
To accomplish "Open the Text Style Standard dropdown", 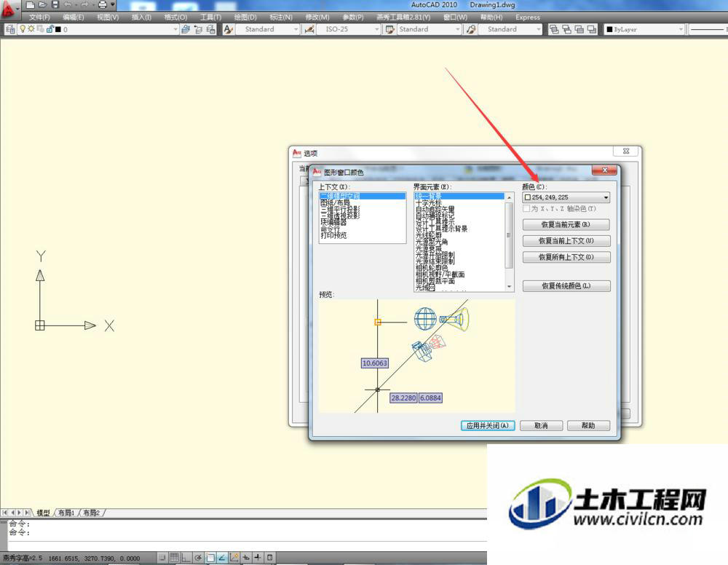I will (x=296, y=29).
